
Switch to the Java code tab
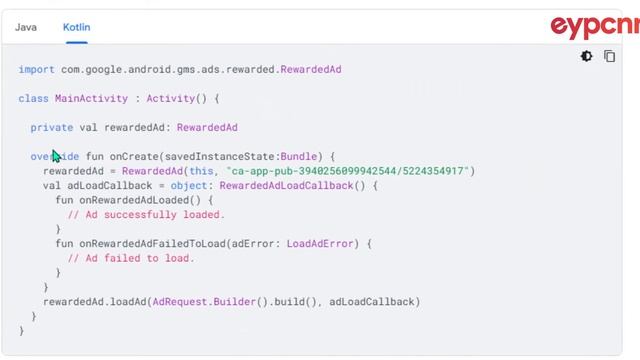coord(26,27)
